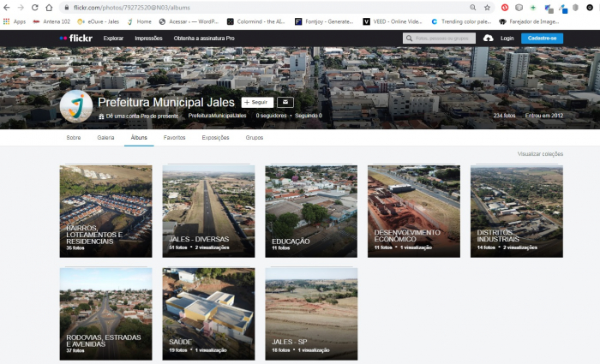This screenshot has width=600, height=364.
Task: Open the Acessar WordPress bookmark
Action: click(x=189, y=21)
